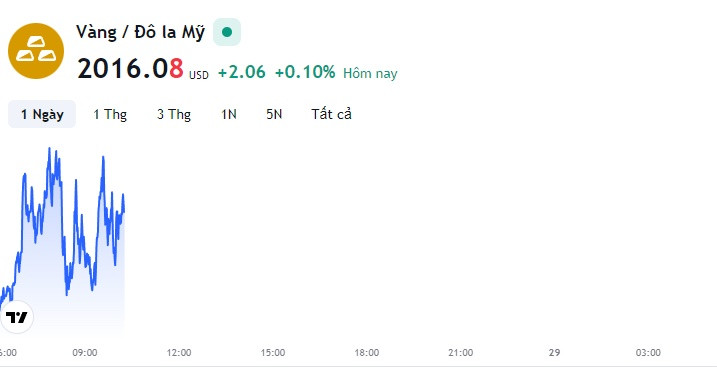
Task: Choose the 5N five-year range
Action: pyautogui.click(x=274, y=114)
